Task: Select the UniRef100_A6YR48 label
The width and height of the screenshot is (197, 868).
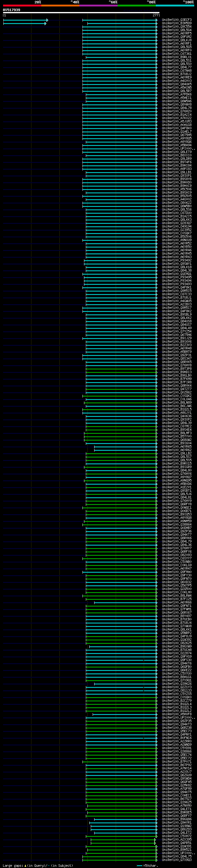Action: [x=177, y=348]
